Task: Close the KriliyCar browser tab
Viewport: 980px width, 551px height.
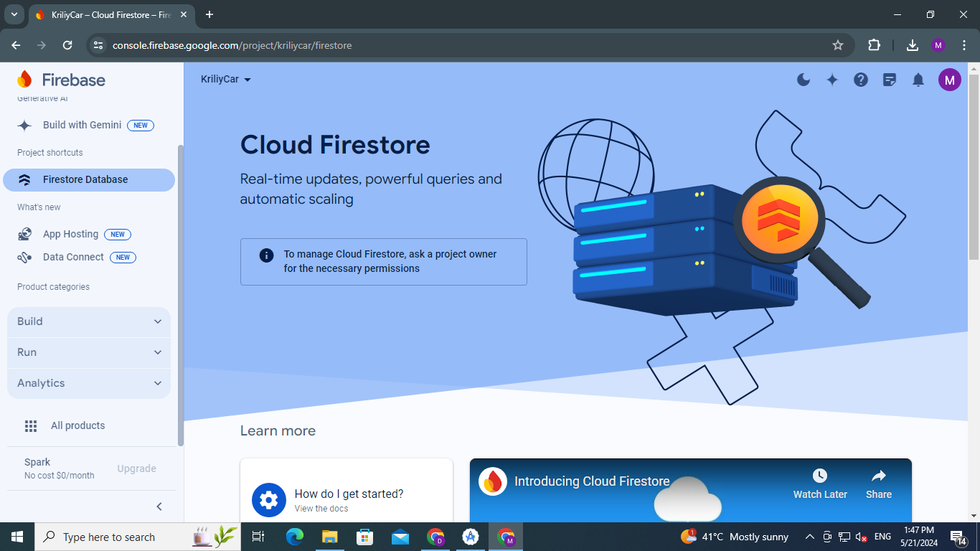Action: pyautogui.click(x=183, y=14)
